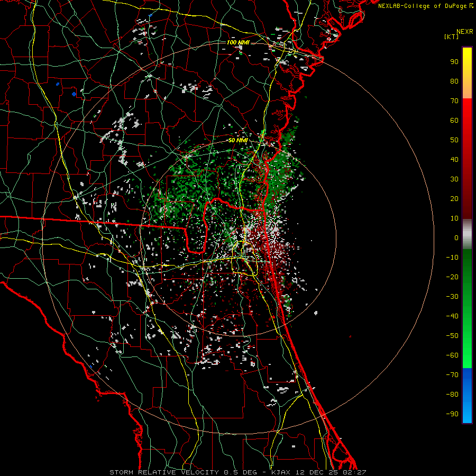476x476 pixels.
Task: Click the 60 value on the velocity scale
Action: point(454,120)
